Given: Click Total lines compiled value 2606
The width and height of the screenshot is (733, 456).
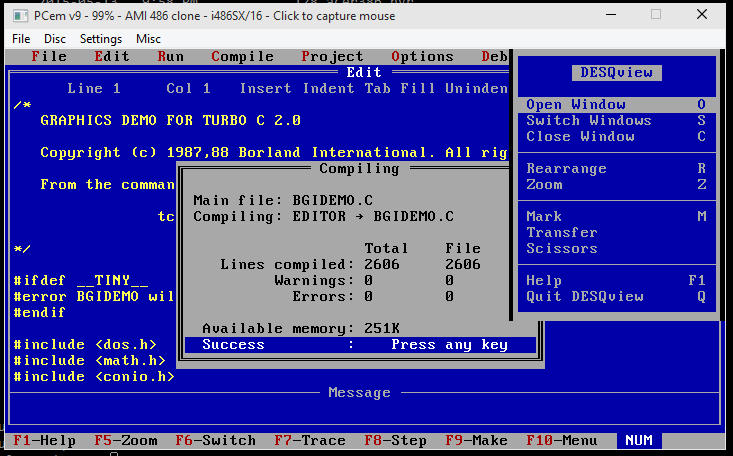Looking at the screenshot, I should coord(382,265).
